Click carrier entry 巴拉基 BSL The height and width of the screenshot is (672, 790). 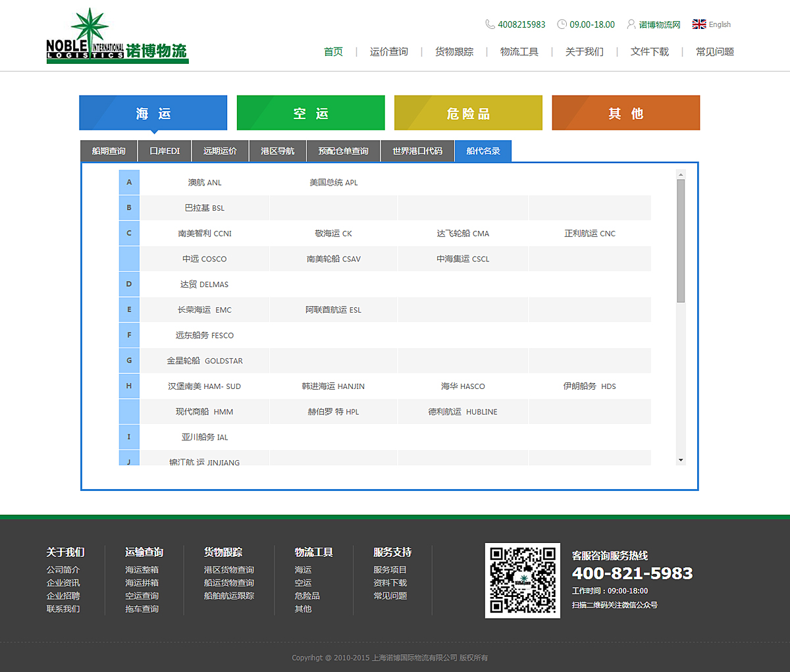(x=205, y=208)
